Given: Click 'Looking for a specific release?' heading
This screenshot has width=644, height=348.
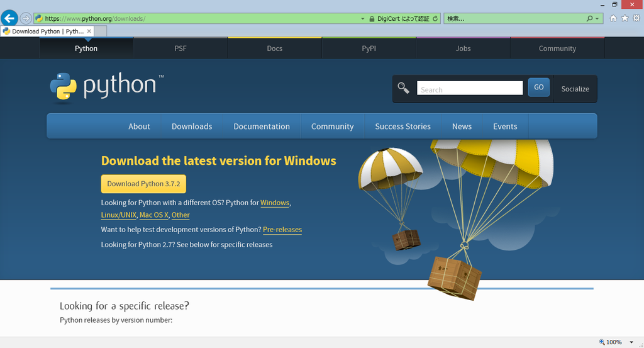Looking at the screenshot, I should pyautogui.click(x=125, y=306).
